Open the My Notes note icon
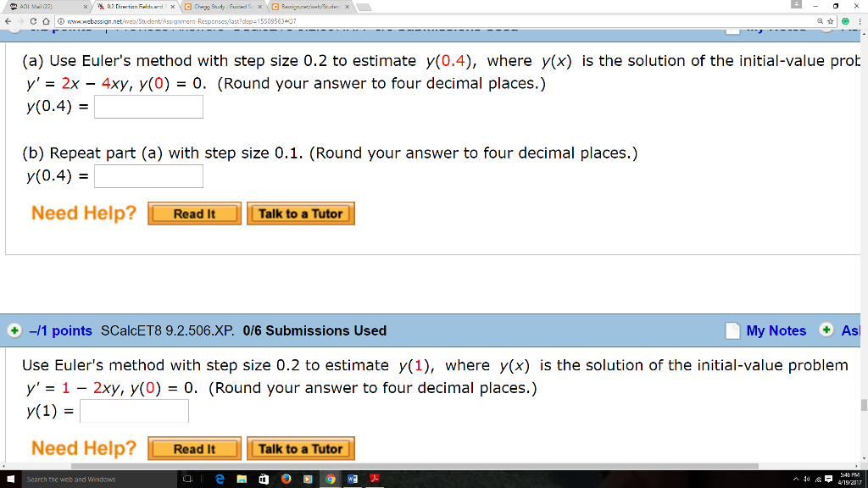 pyautogui.click(x=732, y=330)
